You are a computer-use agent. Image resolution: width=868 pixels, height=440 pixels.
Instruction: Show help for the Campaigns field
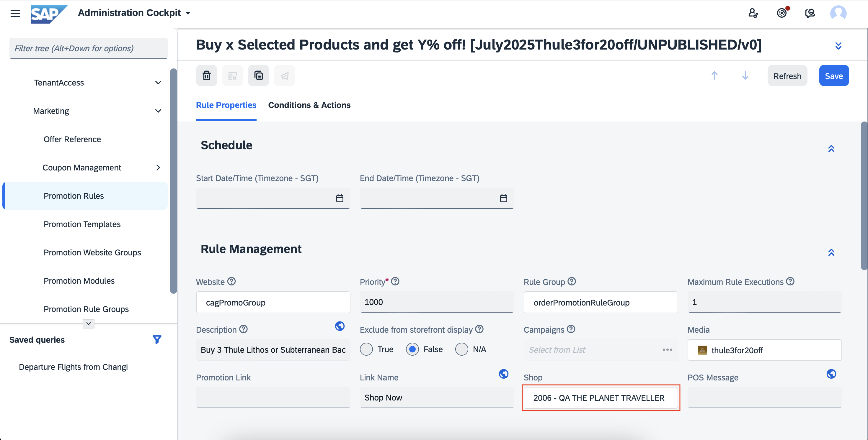click(x=571, y=329)
